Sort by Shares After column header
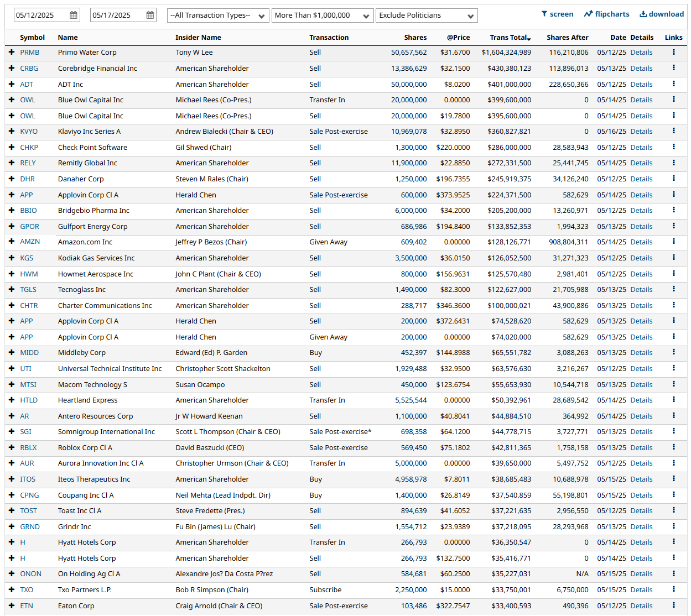691x616 pixels. tap(568, 38)
